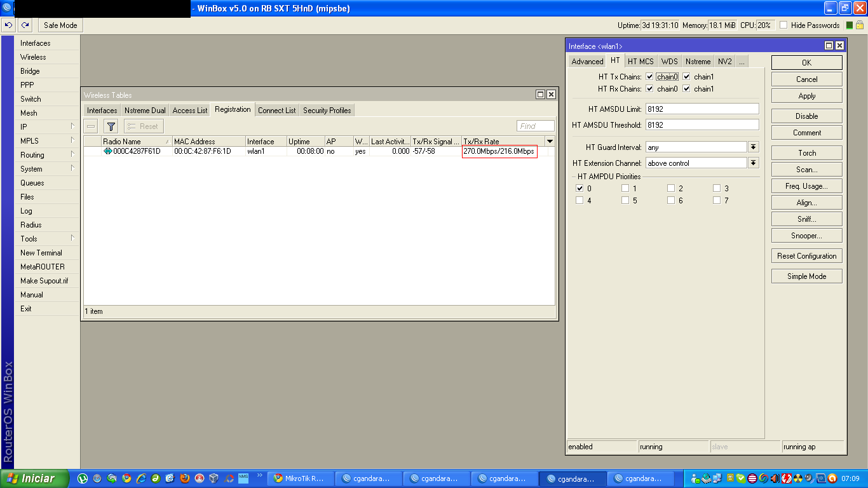Viewport: 868px width, 488px height.
Task: Expand the Tools submenu
Action: tap(48, 238)
